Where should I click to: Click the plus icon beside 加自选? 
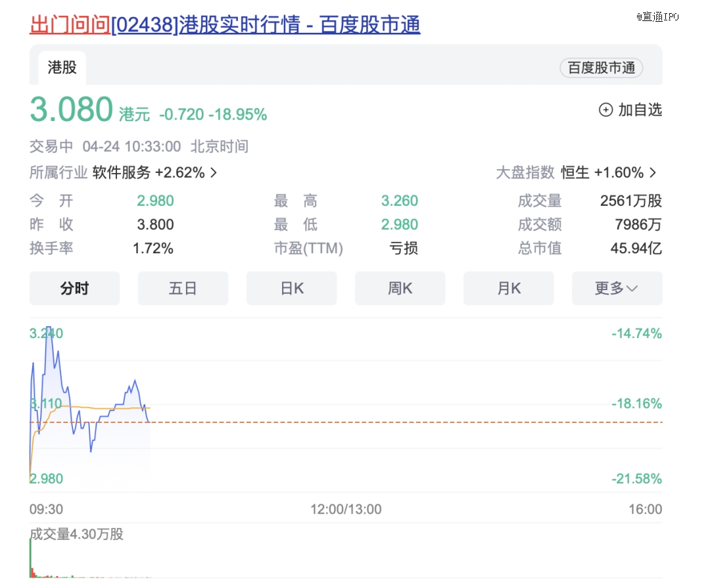605,110
